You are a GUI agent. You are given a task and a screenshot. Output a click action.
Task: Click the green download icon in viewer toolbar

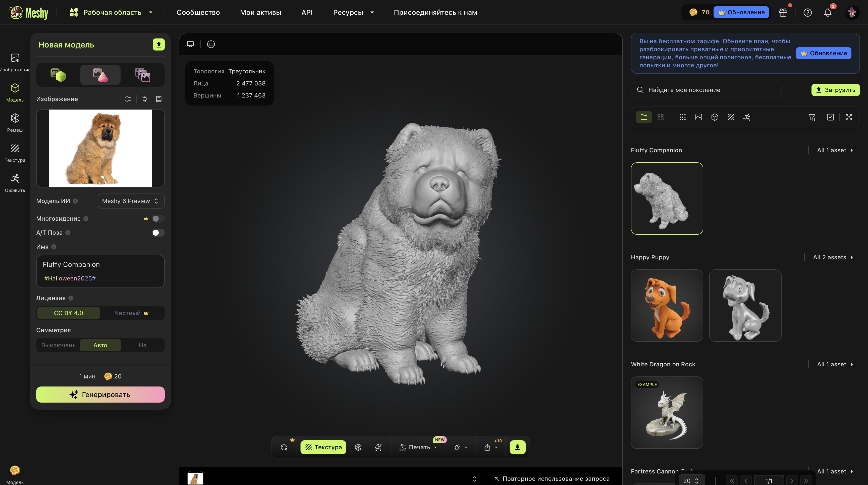click(517, 447)
